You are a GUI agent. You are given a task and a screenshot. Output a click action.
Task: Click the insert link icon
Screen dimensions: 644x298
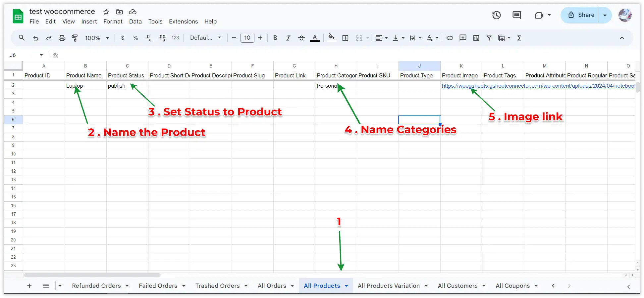(x=450, y=38)
